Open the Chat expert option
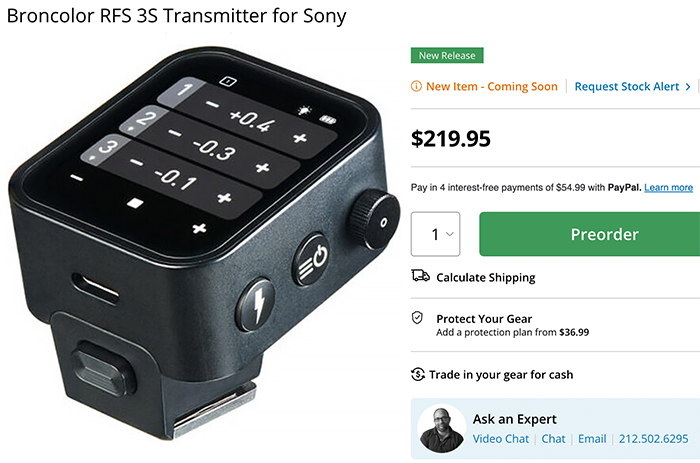Screen dimensions: 700x463 (553, 439)
